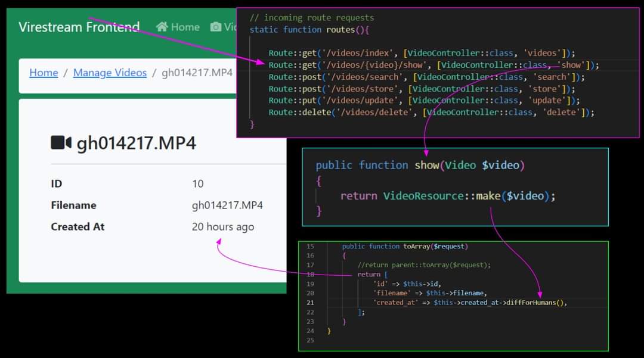The width and height of the screenshot is (644, 358).
Task: Open the Manage Videos breadcrumb link
Action: [x=110, y=73]
